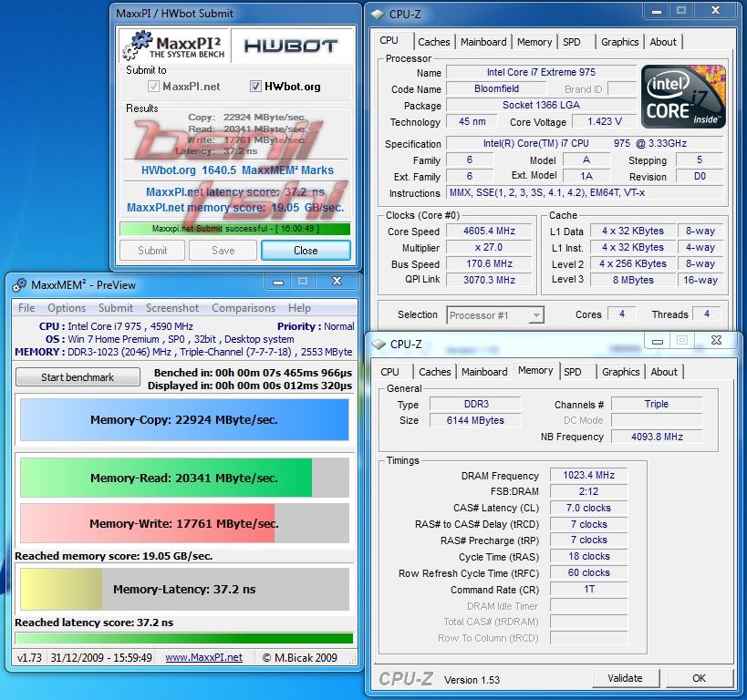This screenshot has width=747, height=700.
Task: Click the Memory-Copy 22924 MByte/sec bar
Action: point(184,419)
